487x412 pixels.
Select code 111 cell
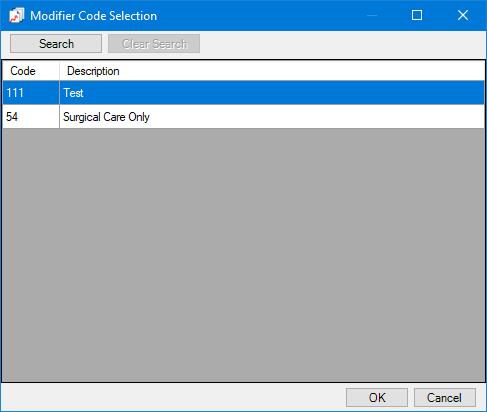pyautogui.click(x=31, y=93)
